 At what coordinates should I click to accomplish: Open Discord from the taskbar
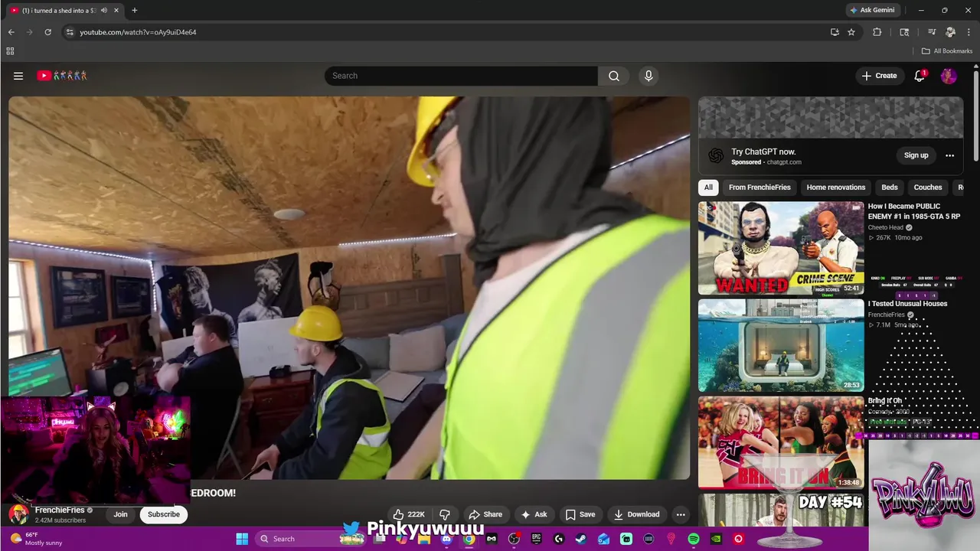446,539
